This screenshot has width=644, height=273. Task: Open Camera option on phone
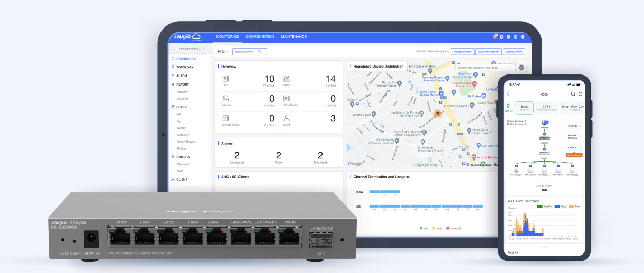click(x=574, y=148)
